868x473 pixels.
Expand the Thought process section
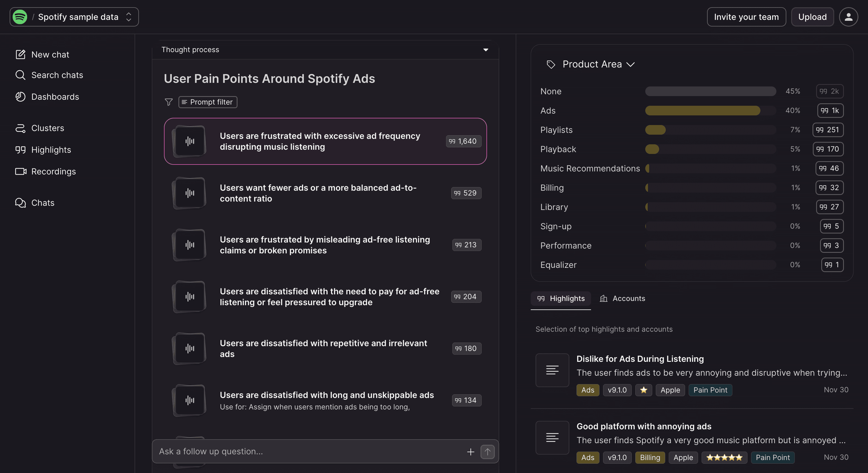[486, 50]
